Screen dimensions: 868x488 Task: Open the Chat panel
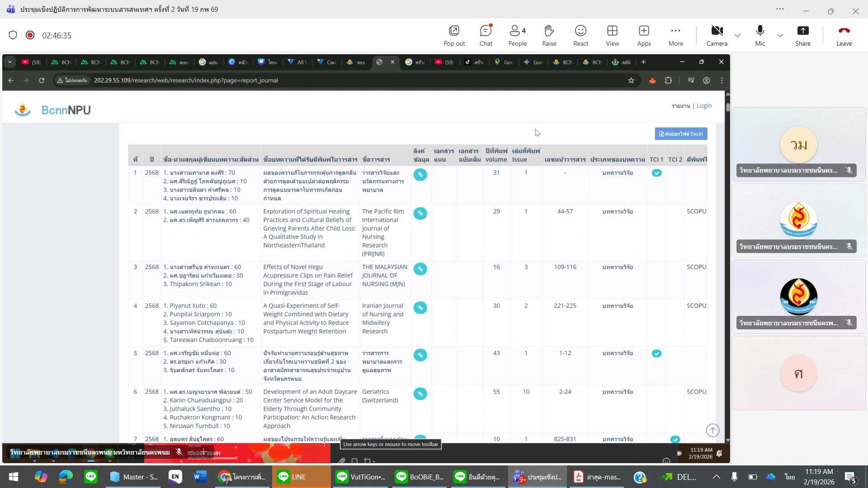click(x=486, y=35)
